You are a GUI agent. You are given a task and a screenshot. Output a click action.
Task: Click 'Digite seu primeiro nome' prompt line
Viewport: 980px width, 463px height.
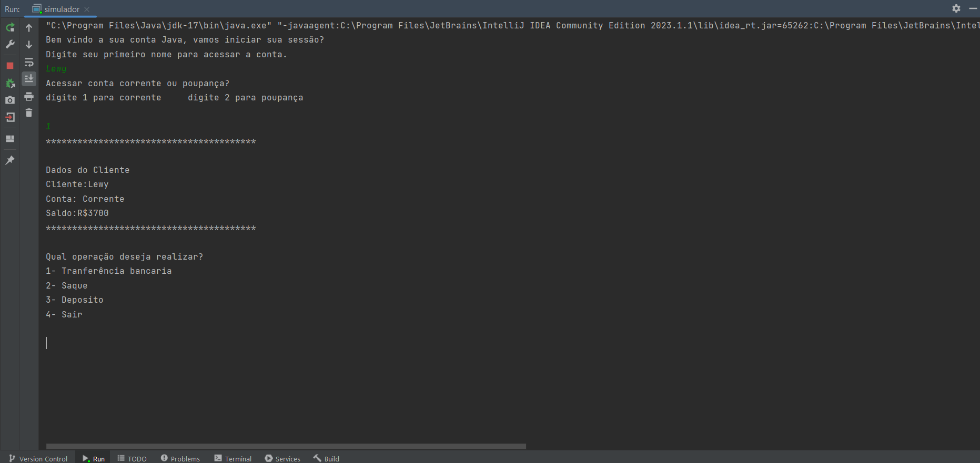(167, 55)
